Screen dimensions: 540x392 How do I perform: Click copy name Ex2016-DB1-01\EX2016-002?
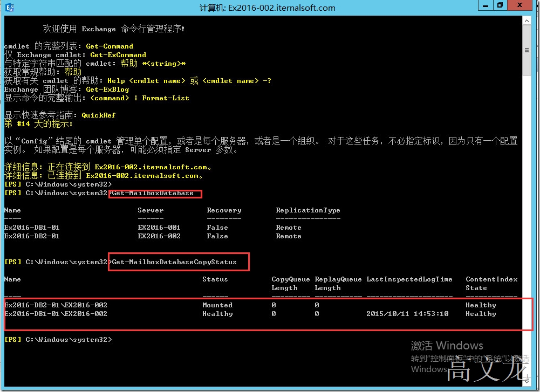(56, 314)
